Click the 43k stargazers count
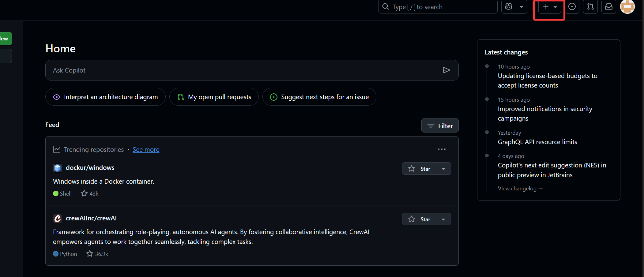The height and width of the screenshot is (277, 644). (90, 193)
